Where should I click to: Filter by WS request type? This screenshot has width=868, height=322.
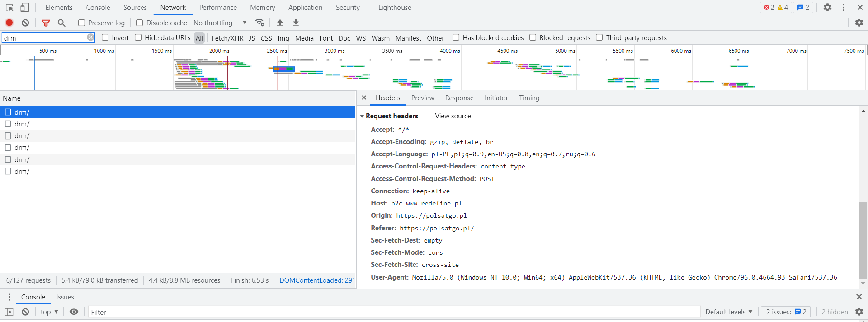click(361, 38)
